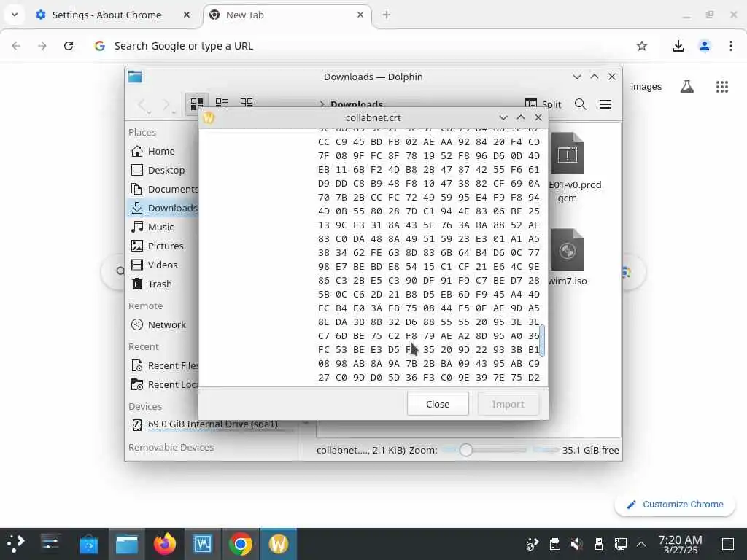Click the Customize Chrome button
The height and width of the screenshot is (560, 747).
tap(675, 505)
